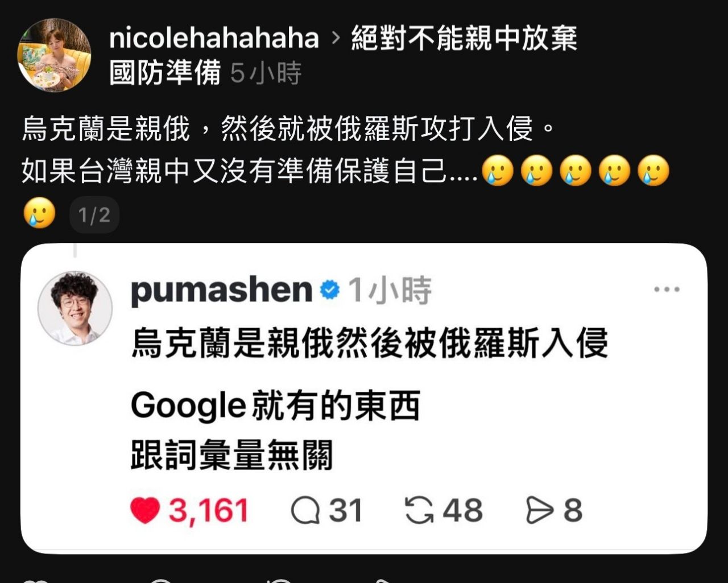Tap the 5小時 post timestamp
Viewport: 728px width, 583px height.
tap(266, 73)
